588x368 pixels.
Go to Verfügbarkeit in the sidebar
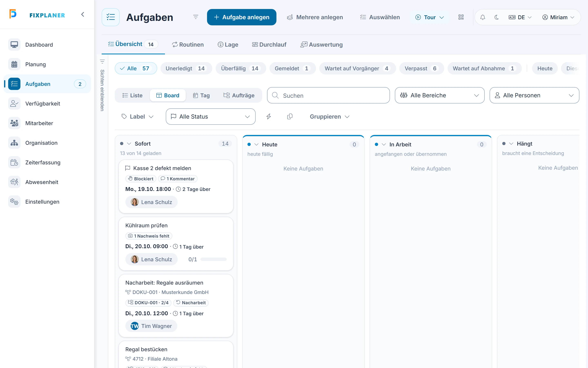pos(47,103)
